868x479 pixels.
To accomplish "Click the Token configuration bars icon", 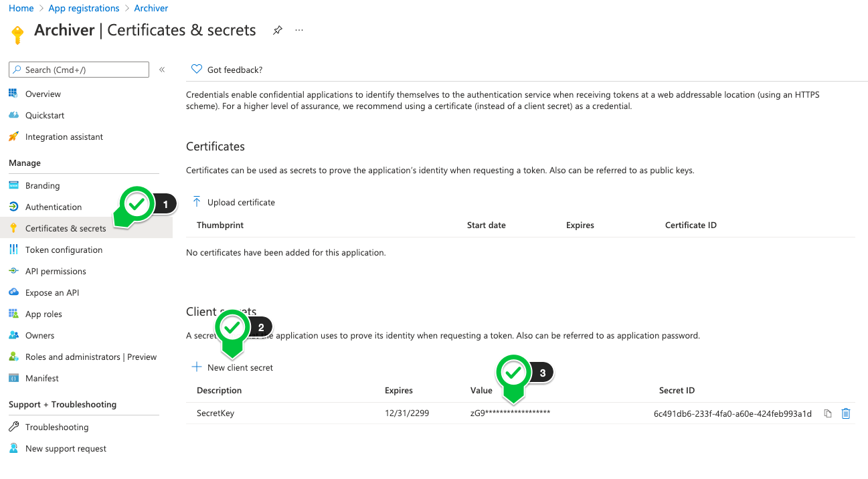I will (x=13, y=250).
